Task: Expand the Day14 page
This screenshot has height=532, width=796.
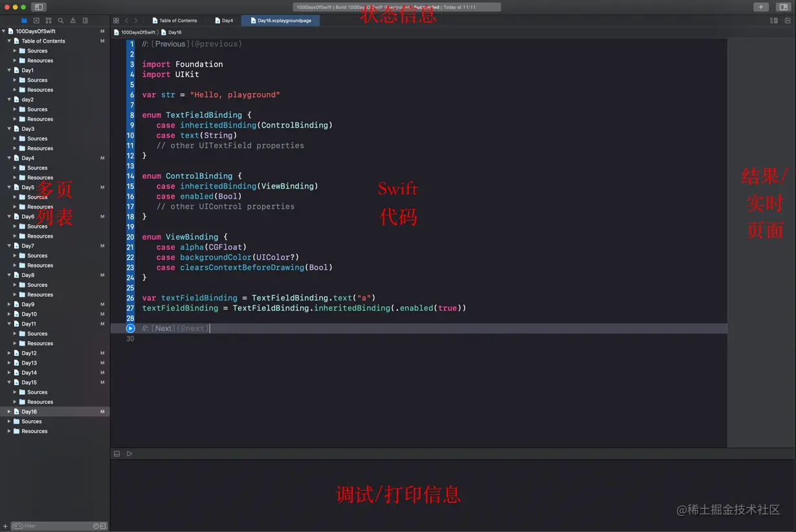Action: (x=9, y=373)
